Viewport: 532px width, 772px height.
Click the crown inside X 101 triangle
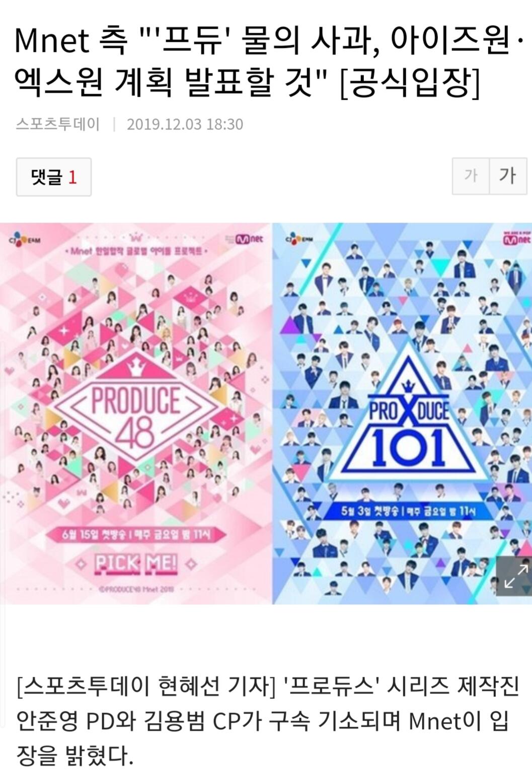point(408,386)
